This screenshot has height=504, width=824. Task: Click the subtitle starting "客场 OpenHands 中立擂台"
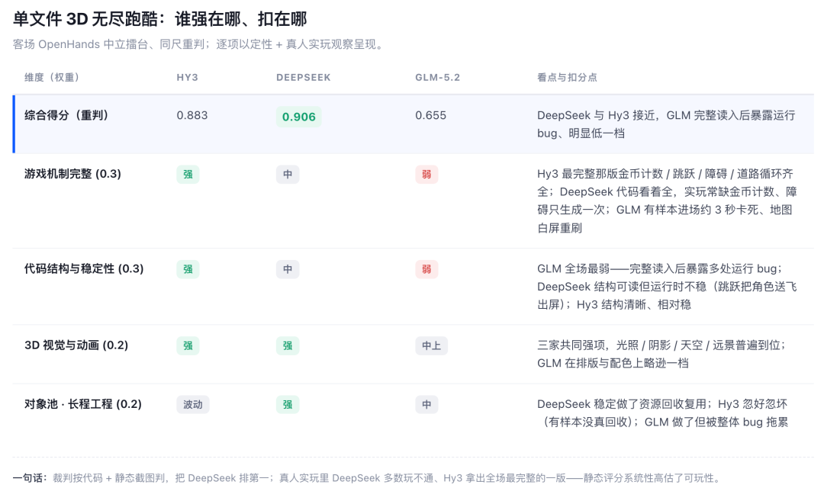199,45
